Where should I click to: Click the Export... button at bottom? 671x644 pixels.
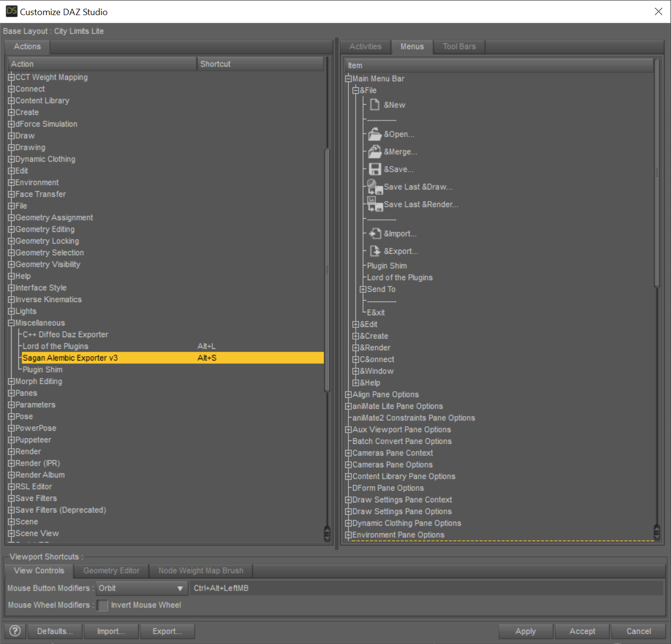tap(167, 631)
